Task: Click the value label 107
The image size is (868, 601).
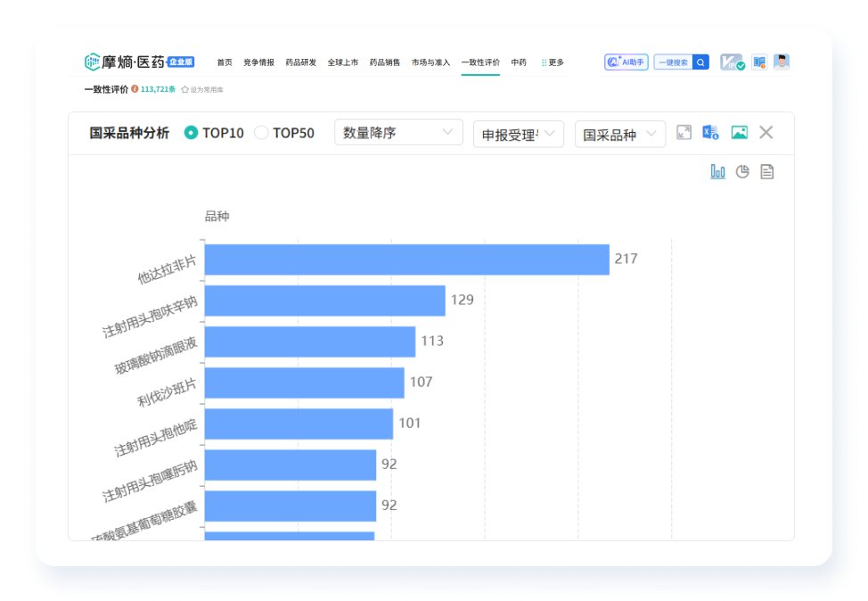Action: click(422, 382)
